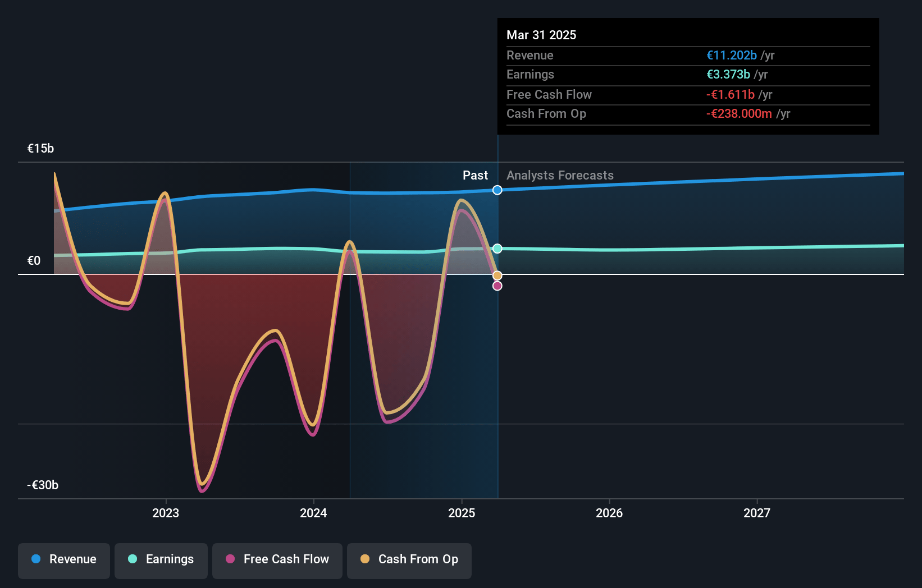This screenshot has height=588, width=922.
Task: Click the Revenue row label in tooltip
Action: point(530,56)
